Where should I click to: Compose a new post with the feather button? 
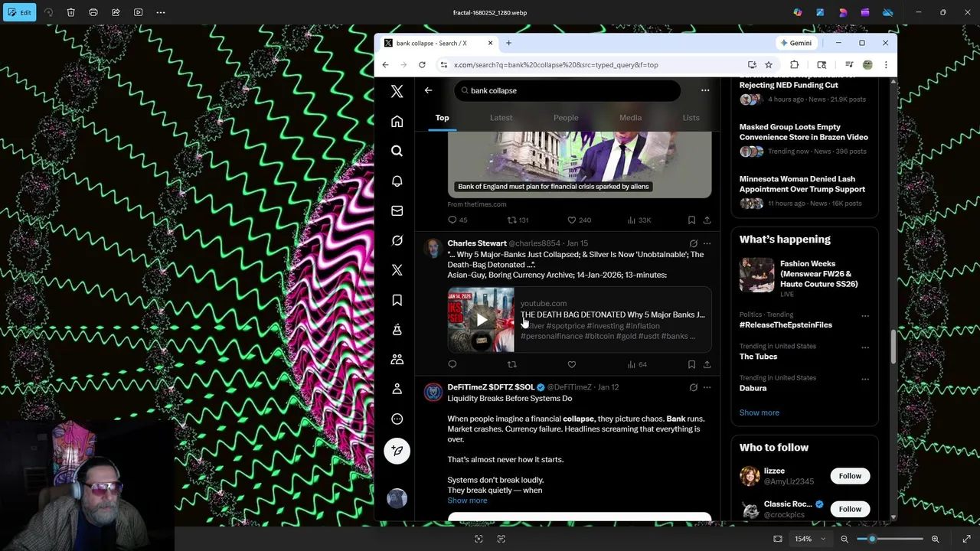[x=397, y=451]
